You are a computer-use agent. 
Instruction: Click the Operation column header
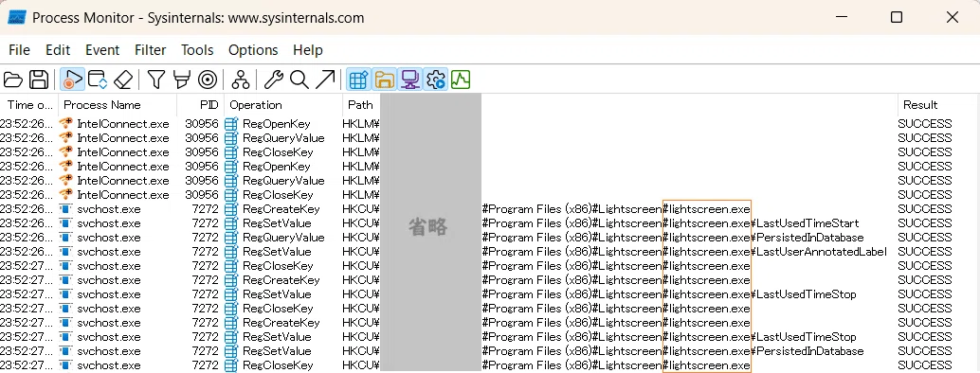click(283, 105)
